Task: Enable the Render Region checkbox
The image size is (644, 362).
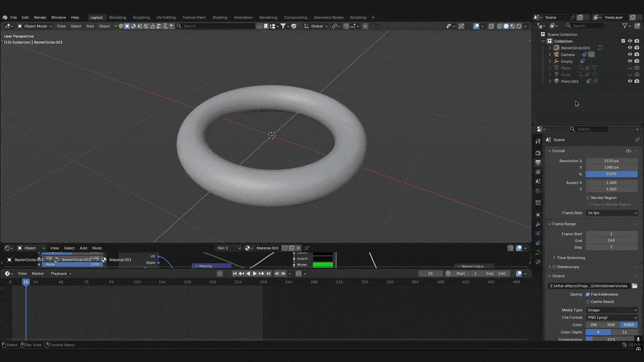Action: pos(588,198)
